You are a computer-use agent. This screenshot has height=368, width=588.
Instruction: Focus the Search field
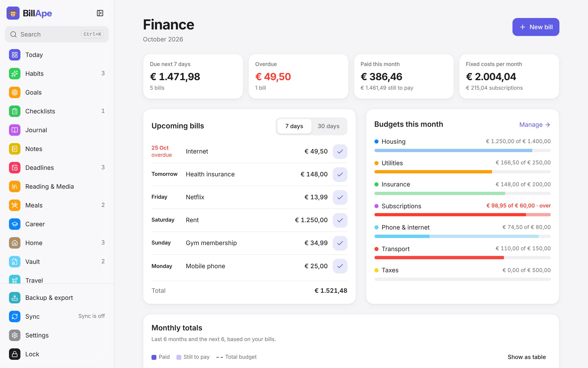click(57, 34)
